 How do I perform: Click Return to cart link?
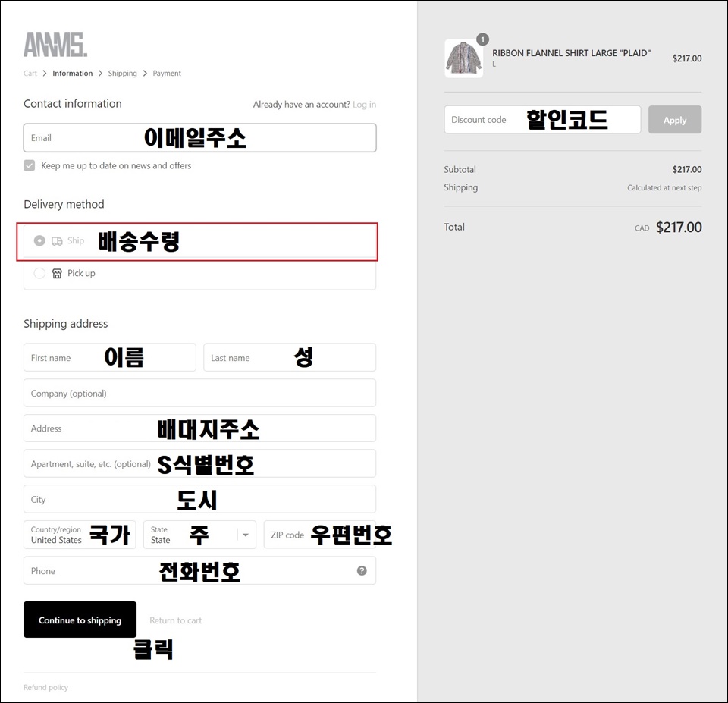175,620
